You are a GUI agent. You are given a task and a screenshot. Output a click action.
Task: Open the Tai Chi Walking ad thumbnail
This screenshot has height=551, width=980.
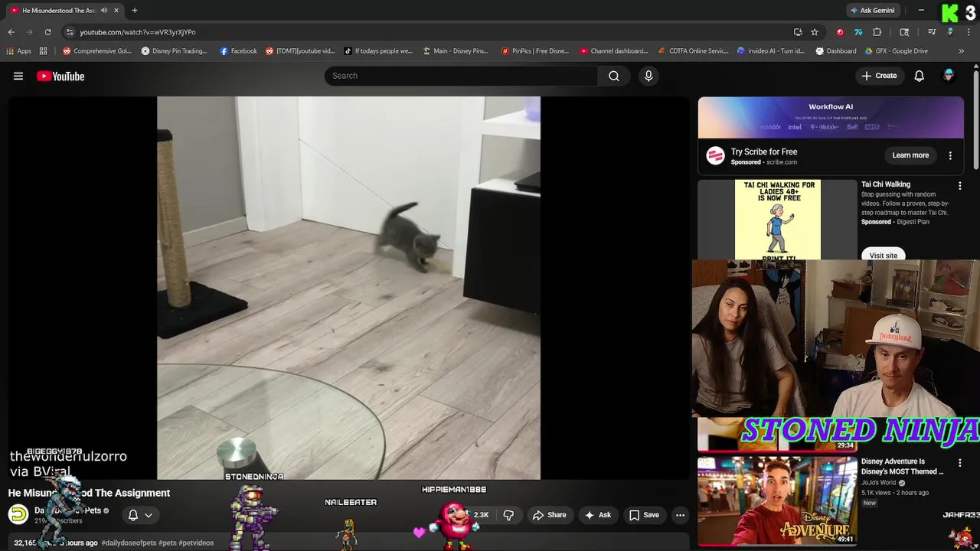click(777, 220)
